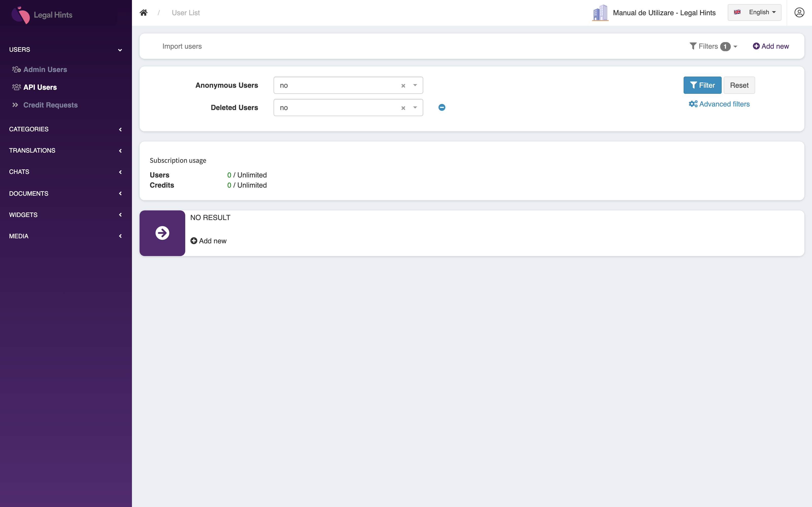Remove the Deleted Users filter row

click(x=442, y=107)
